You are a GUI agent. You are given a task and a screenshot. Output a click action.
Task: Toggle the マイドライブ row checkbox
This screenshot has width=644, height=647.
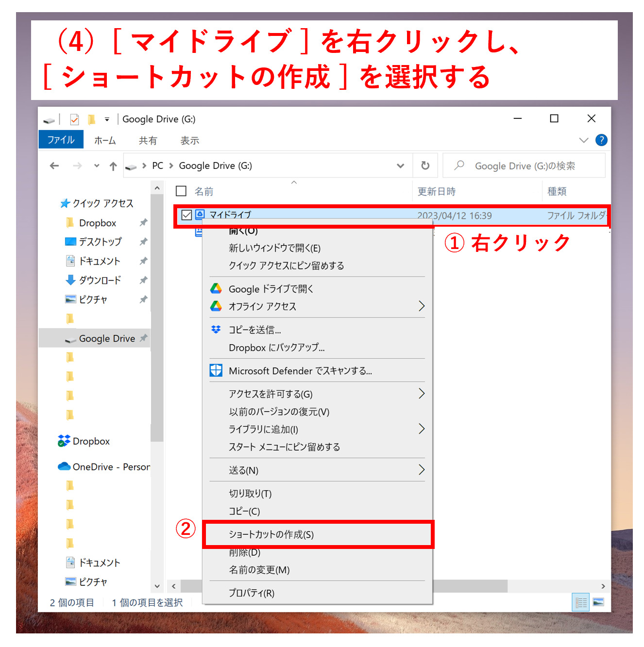pyautogui.click(x=186, y=215)
